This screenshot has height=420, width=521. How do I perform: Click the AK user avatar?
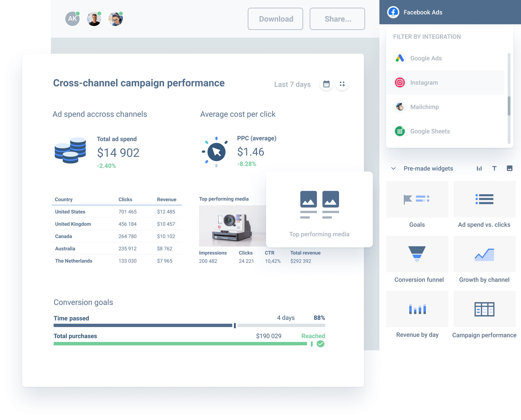[x=72, y=19]
